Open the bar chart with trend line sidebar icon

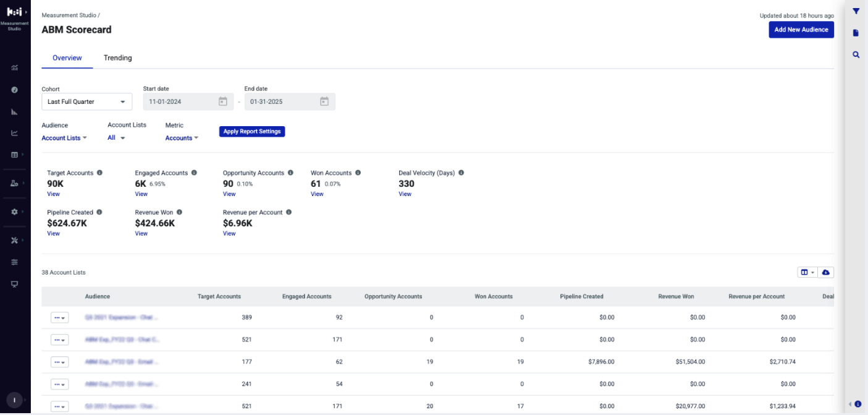pos(15,67)
